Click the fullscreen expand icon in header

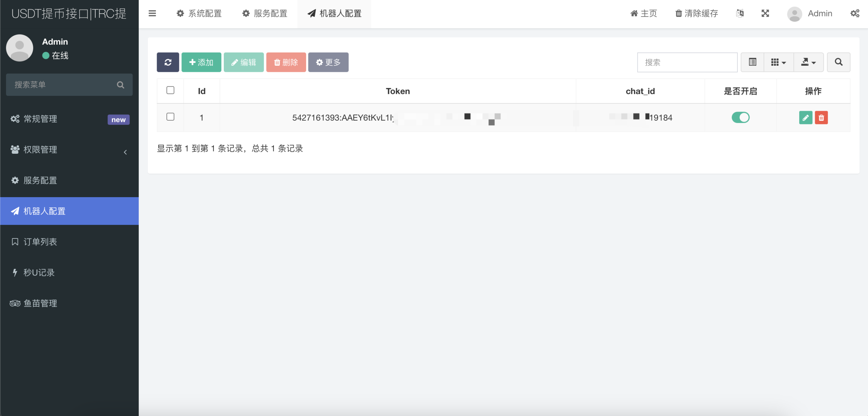pos(765,14)
